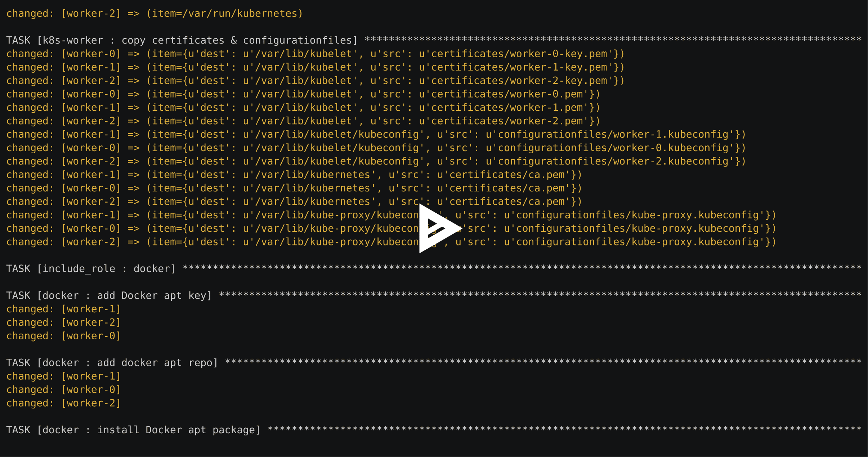Click 'changed: [worker-1]' under add docker apt repo
Screen dimensions: 868x457
pyautogui.click(x=63, y=376)
